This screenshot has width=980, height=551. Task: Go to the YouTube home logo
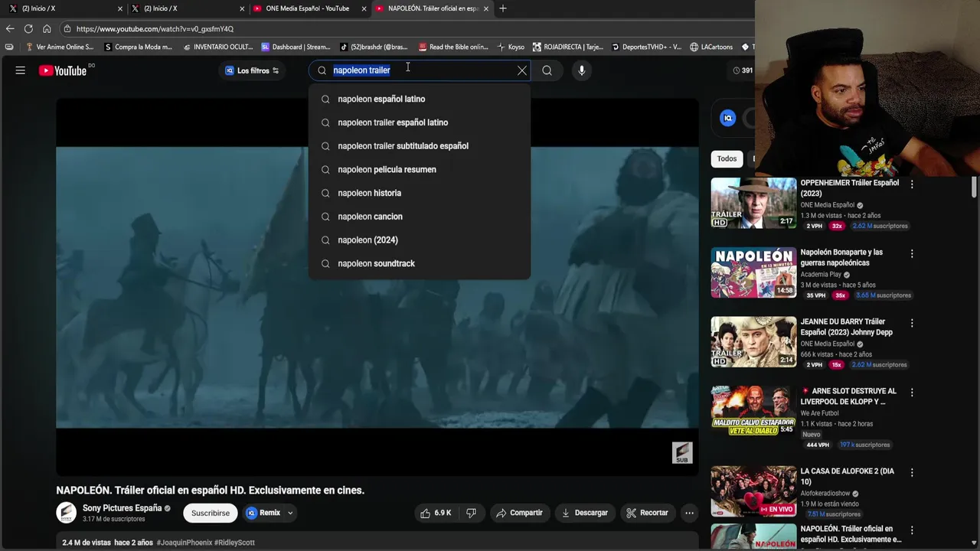point(63,70)
